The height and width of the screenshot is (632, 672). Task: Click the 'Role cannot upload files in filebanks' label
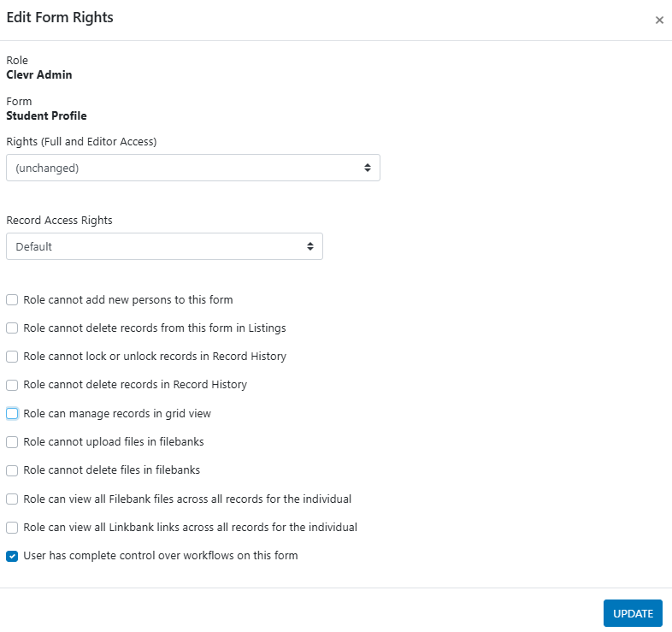click(114, 442)
